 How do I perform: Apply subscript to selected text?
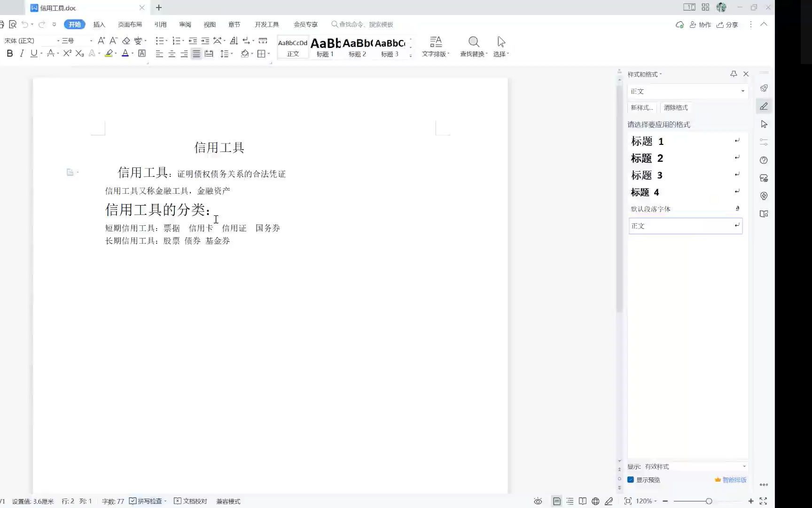click(79, 54)
